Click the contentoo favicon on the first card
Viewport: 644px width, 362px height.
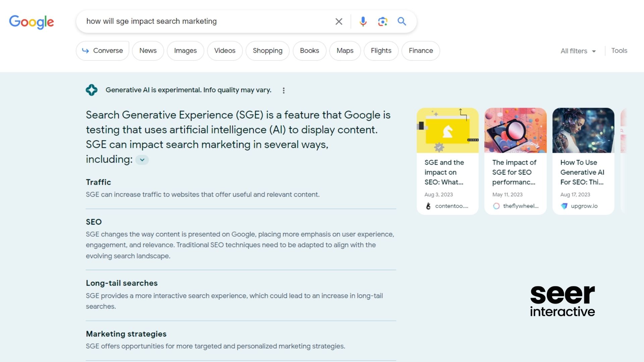(x=428, y=206)
